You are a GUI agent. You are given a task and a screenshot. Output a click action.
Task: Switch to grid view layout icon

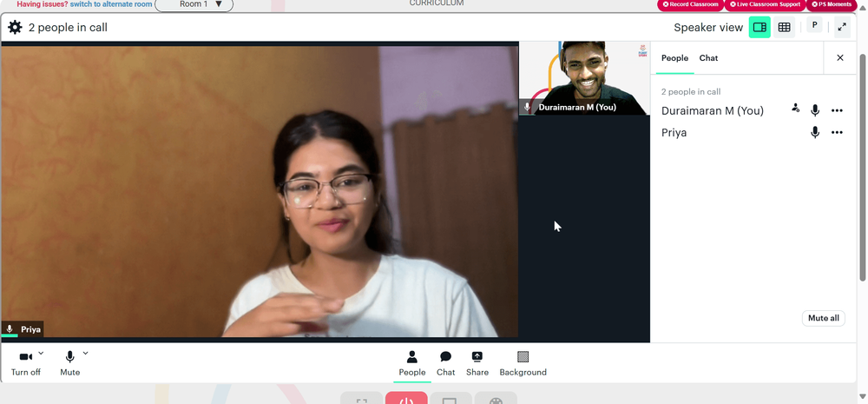point(784,27)
